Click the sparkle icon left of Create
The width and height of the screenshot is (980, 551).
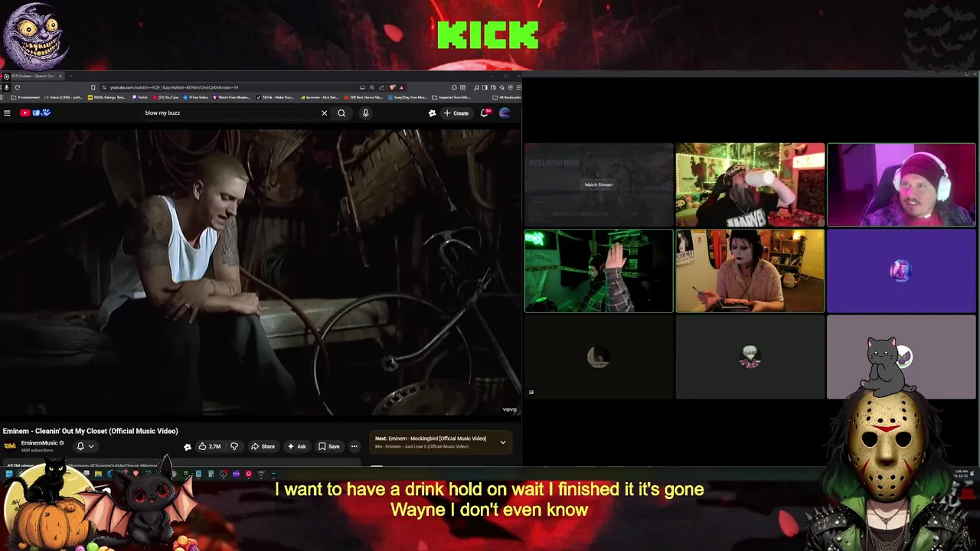pos(432,113)
